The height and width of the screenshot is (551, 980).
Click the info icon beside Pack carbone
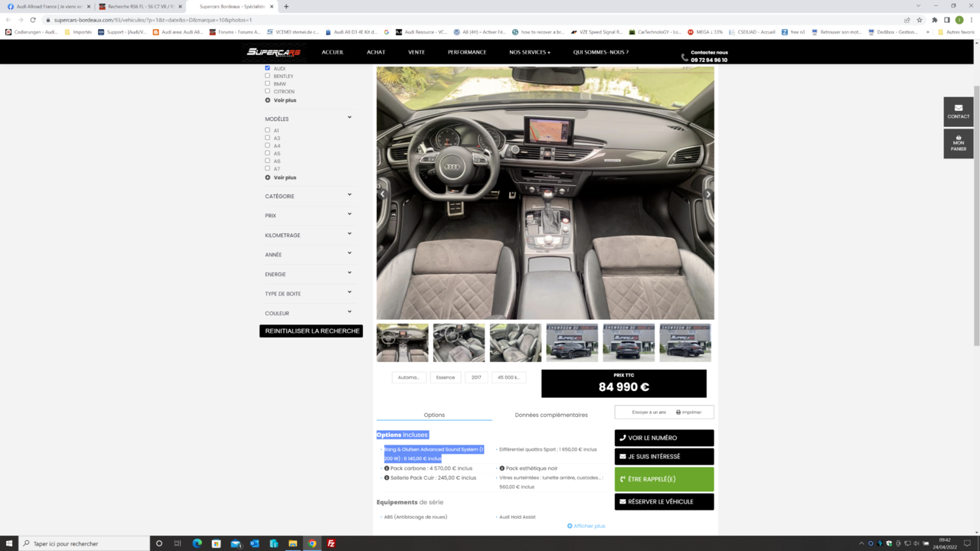[387, 468]
